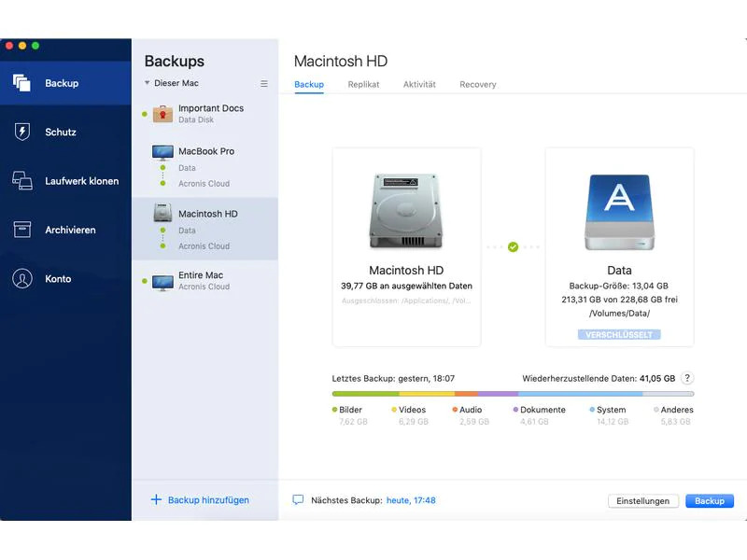Screen dimensions: 747x560
Task: Click Wiederherzustellende Daten 41,05 GB text
Action: [599, 379]
